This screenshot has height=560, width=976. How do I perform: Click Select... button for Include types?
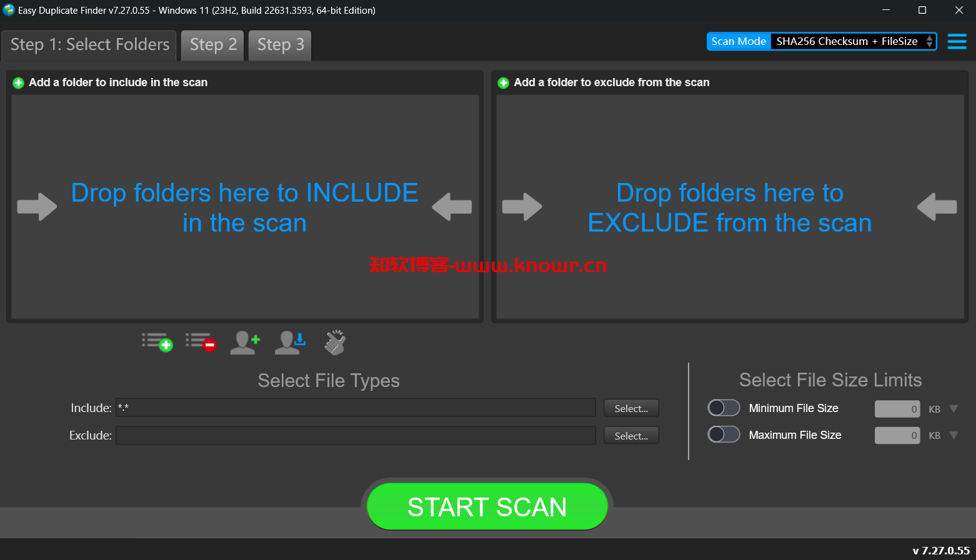(x=631, y=408)
